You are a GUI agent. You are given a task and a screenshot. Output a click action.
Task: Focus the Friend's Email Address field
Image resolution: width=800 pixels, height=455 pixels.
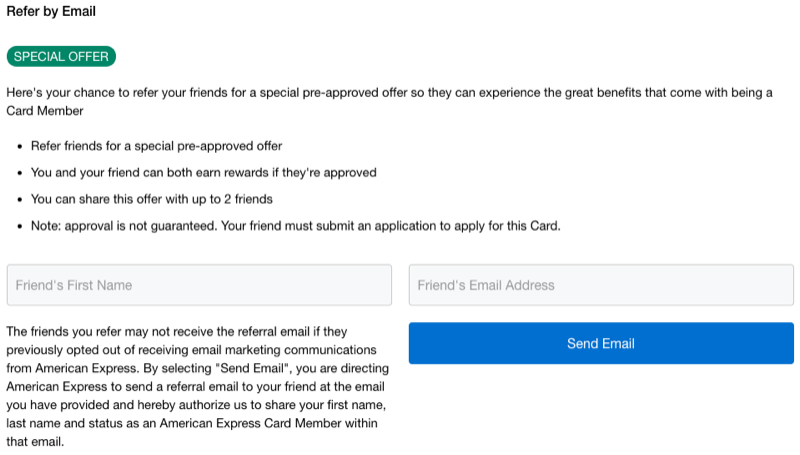click(601, 285)
